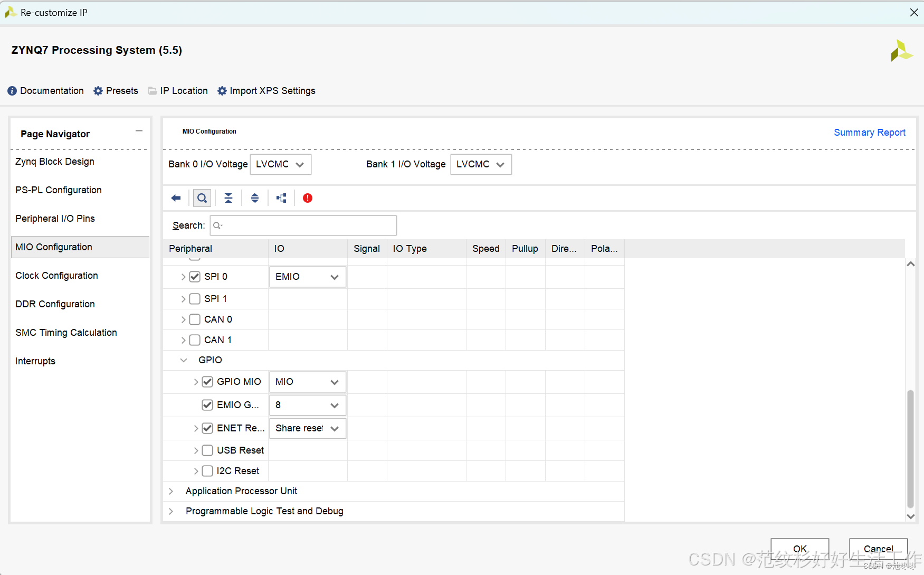Expand Programmable Logic Test and Debug
Viewport: 924px width, 575px height.
[171, 511]
